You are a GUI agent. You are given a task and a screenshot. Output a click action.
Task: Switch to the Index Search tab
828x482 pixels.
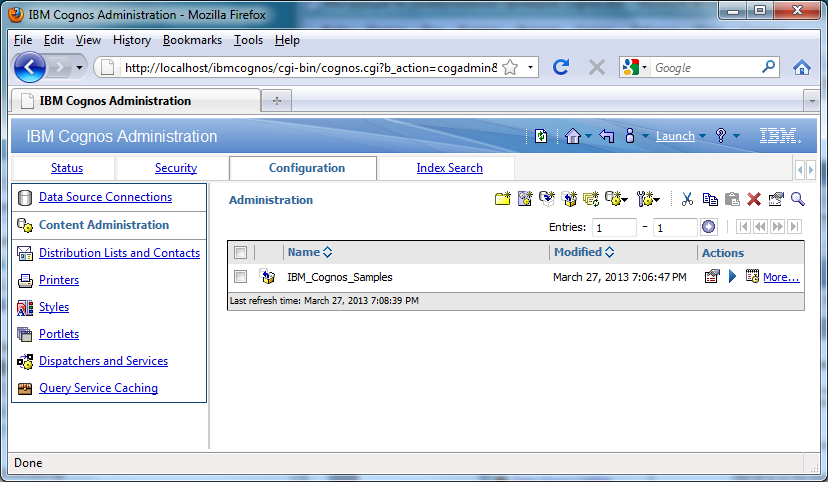pyautogui.click(x=449, y=168)
